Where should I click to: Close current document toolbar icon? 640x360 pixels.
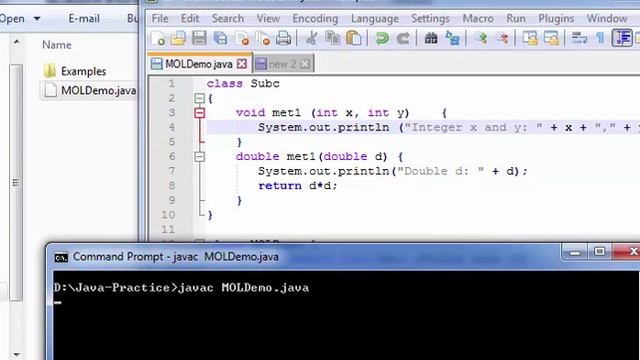click(x=242, y=38)
